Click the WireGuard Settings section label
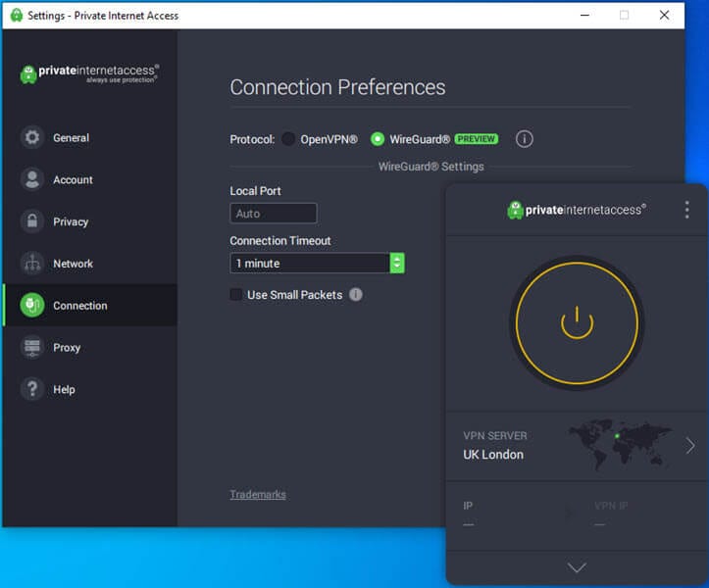This screenshot has height=588, width=709. coord(430,167)
